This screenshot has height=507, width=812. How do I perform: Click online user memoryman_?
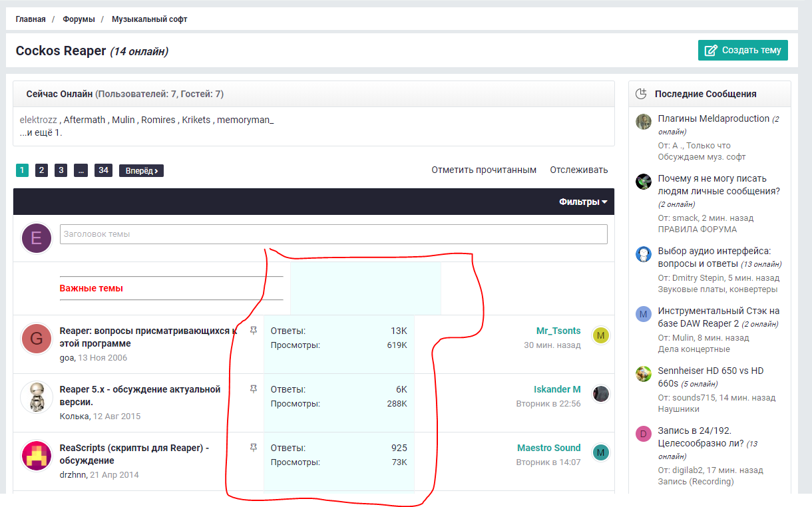[246, 120]
